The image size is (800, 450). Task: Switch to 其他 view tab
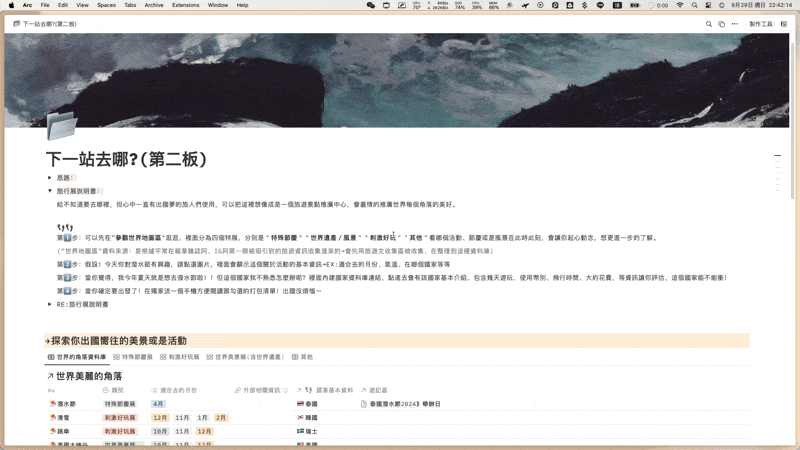coord(302,357)
